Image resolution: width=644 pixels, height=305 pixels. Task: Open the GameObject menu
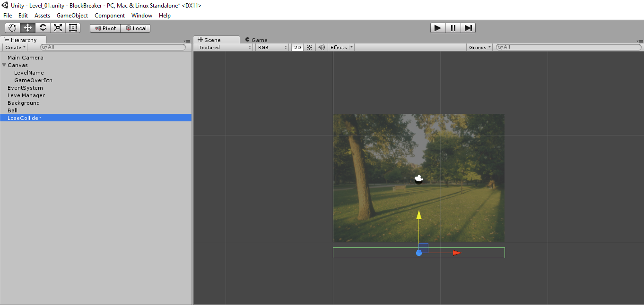[x=72, y=16]
